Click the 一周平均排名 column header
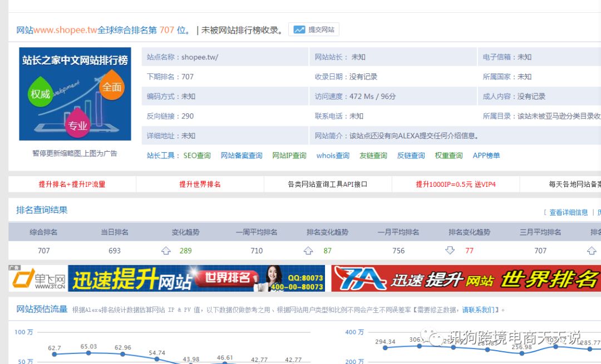The width and height of the screenshot is (601, 364). pyautogui.click(x=257, y=232)
